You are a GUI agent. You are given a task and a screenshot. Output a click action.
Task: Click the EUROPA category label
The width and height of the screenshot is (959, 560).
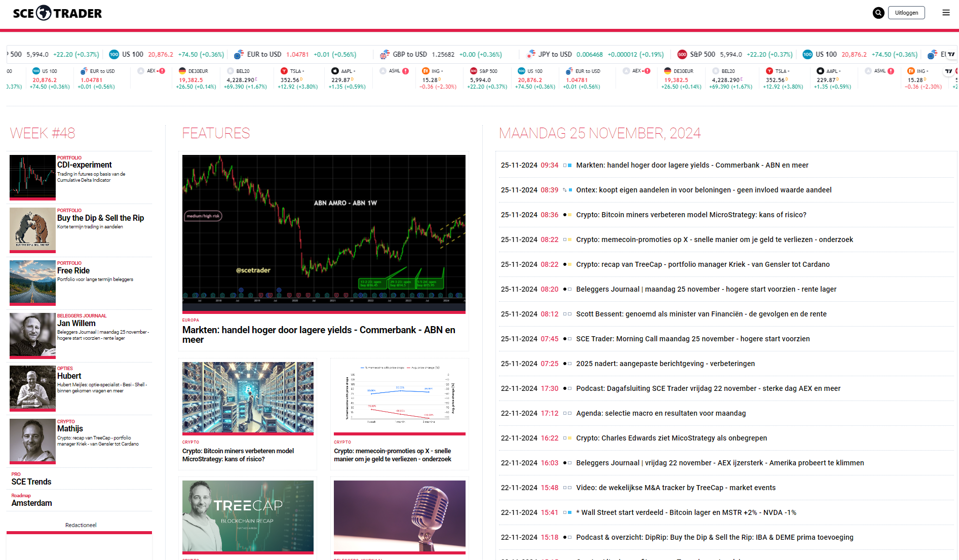pyautogui.click(x=190, y=320)
